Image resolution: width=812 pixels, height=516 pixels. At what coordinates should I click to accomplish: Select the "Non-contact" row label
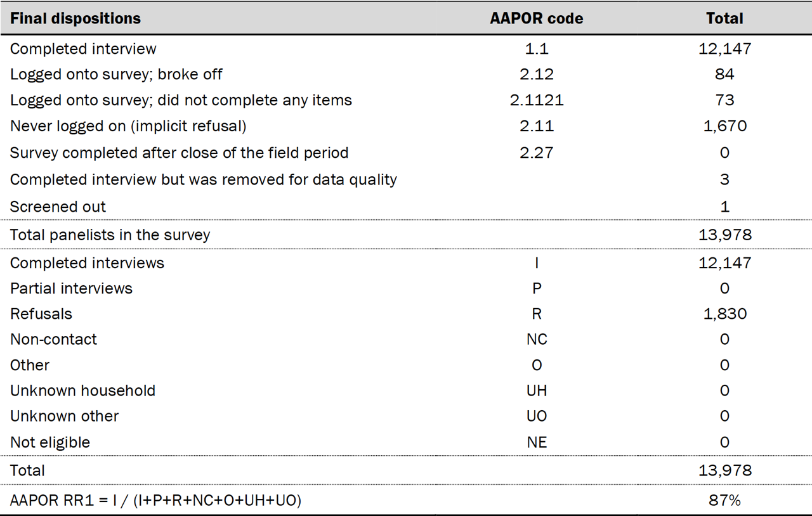point(53,339)
